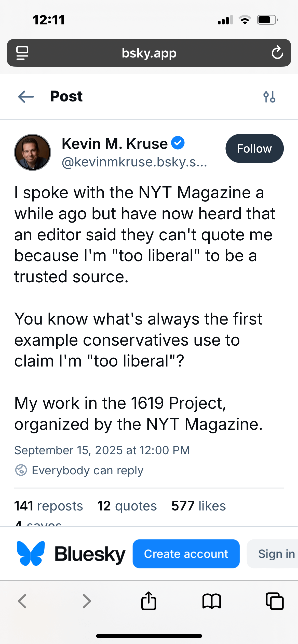Open Safari tabs overview icon
The image size is (298, 644).
(275, 601)
